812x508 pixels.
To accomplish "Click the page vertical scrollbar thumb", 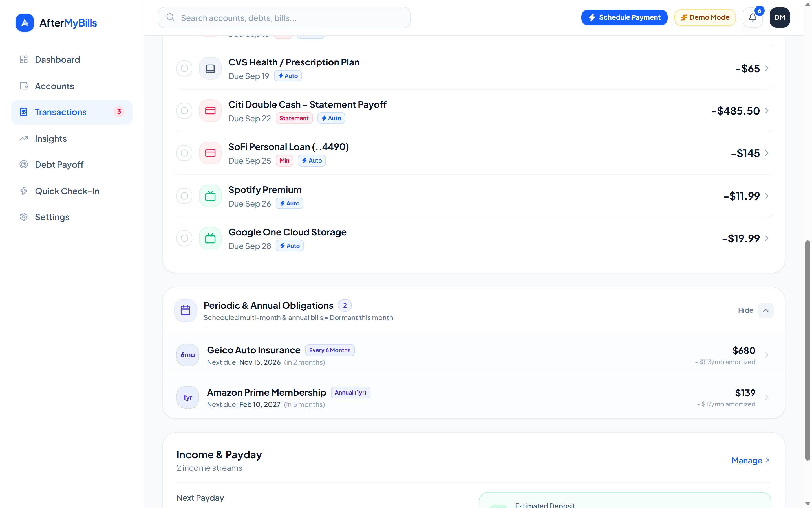I will [808, 350].
